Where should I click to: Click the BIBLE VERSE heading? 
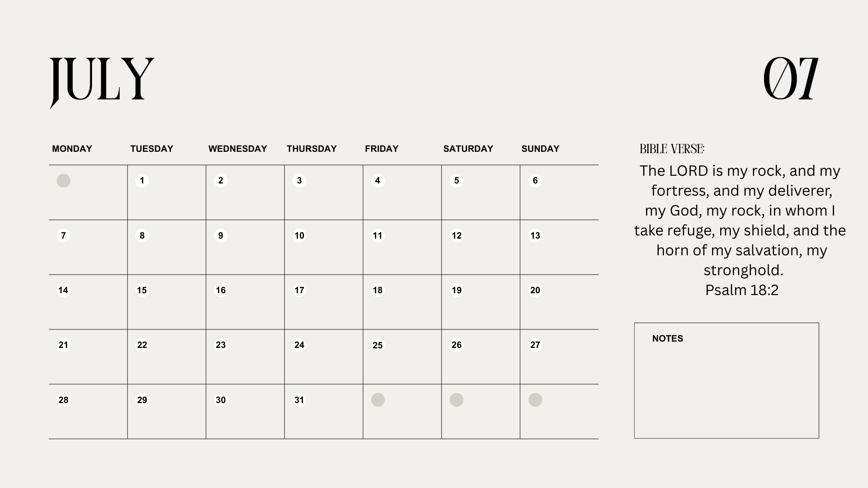click(x=672, y=149)
